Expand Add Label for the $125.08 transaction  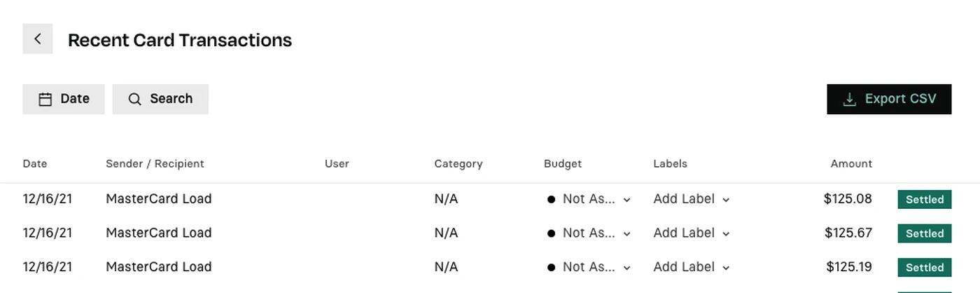click(692, 199)
